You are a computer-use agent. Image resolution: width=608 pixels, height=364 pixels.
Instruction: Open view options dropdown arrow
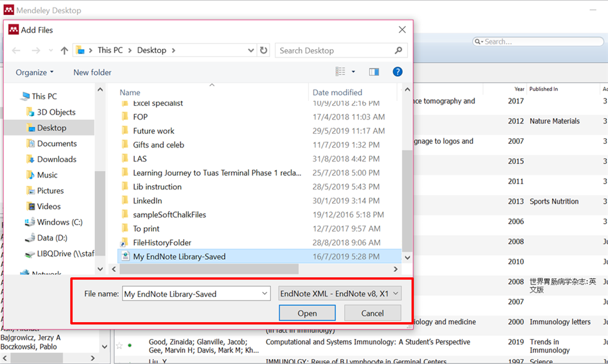click(353, 71)
